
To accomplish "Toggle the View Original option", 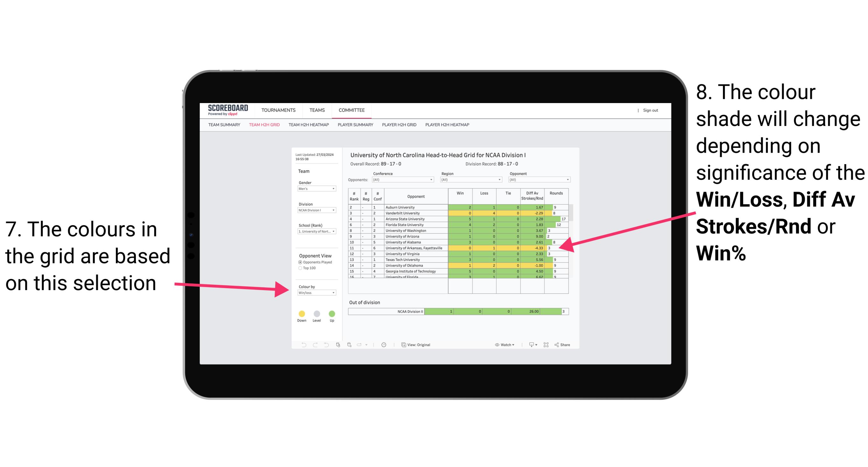I will click(418, 345).
